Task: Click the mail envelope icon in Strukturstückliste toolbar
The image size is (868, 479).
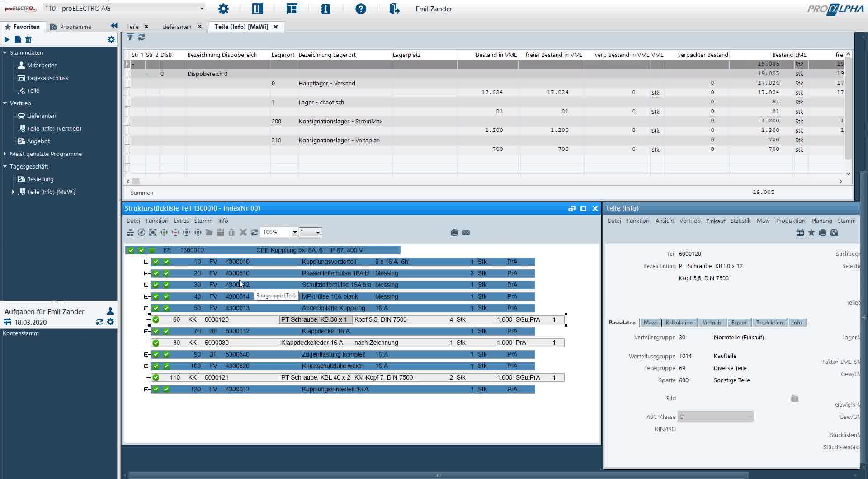Action: [466, 232]
